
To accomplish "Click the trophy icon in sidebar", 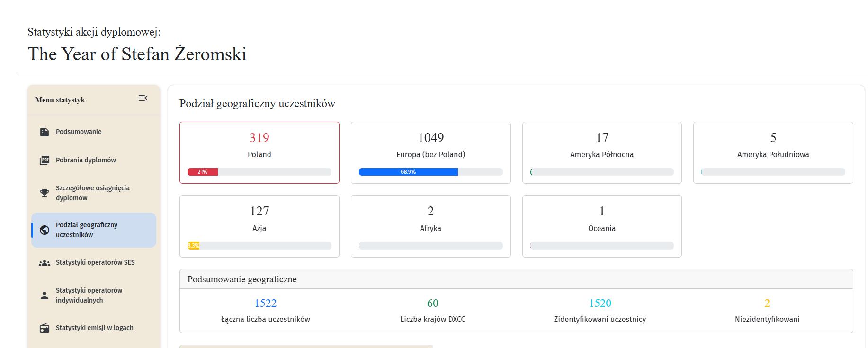I will [45, 193].
